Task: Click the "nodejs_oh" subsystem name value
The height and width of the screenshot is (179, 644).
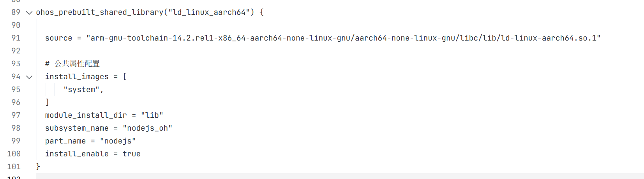Action: tap(147, 128)
